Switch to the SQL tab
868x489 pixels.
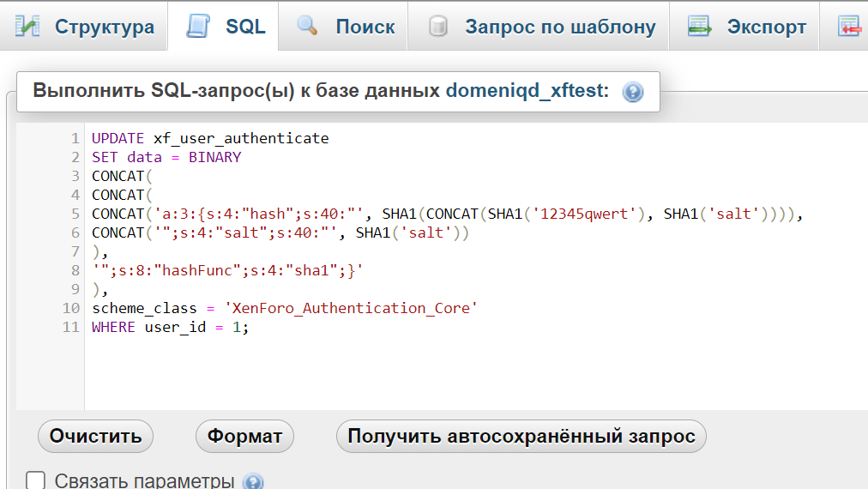pyautogui.click(x=223, y=26)
